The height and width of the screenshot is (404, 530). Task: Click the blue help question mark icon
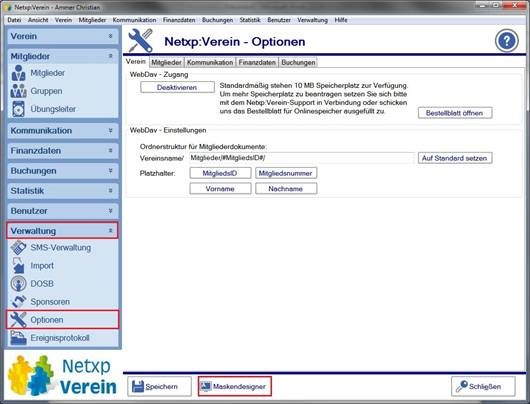click(507, 41)
